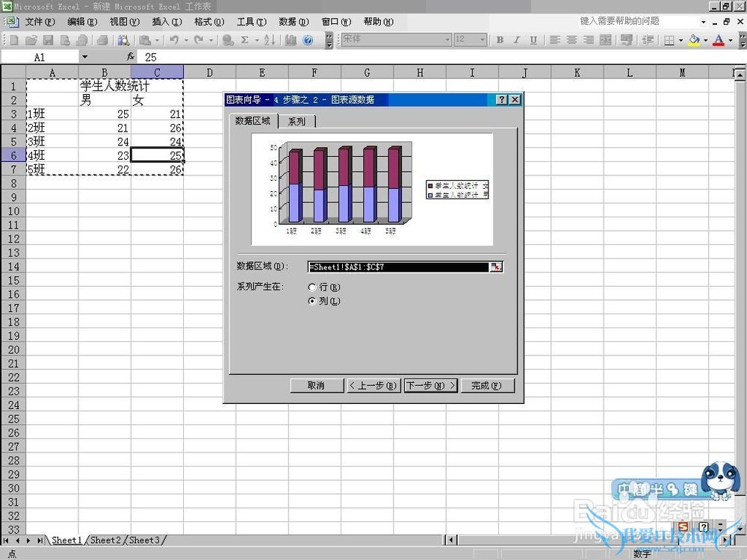This screenshot has width=747, height=560.
Task: Switch to the 系列 tab in dialog
Action: [x=297, y=122]
